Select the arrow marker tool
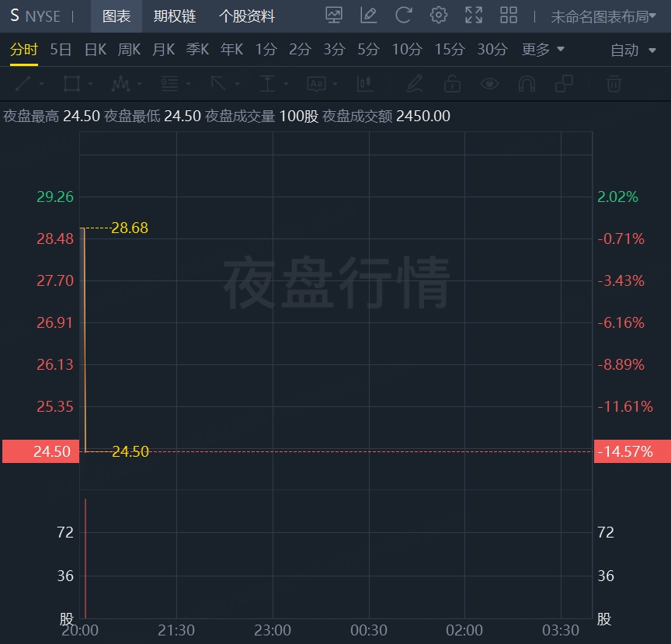 tap(218, 83)
